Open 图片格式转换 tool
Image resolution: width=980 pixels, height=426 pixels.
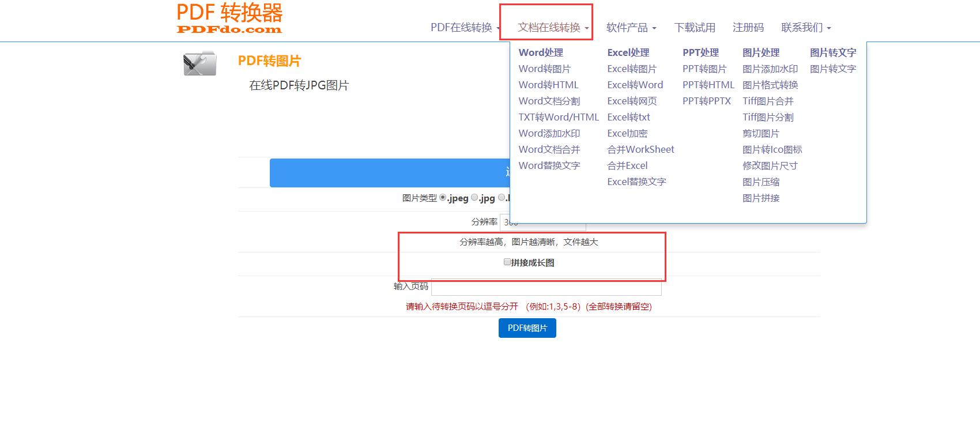tap(770, 85)
